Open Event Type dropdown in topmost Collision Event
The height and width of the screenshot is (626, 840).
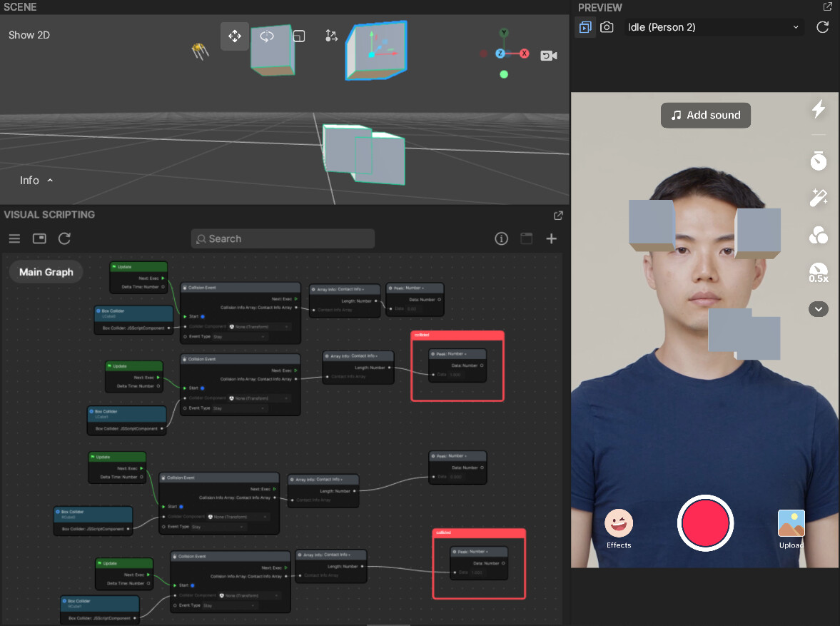[239, 337]
